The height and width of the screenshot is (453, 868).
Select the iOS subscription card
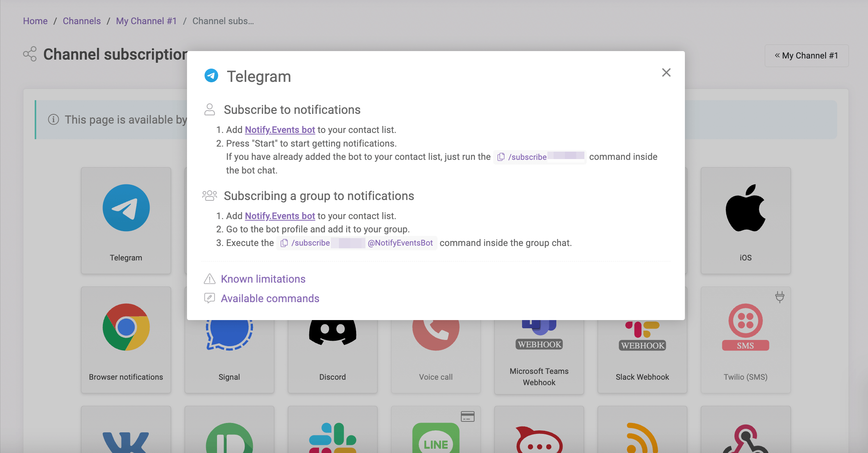tap(746, 221)
